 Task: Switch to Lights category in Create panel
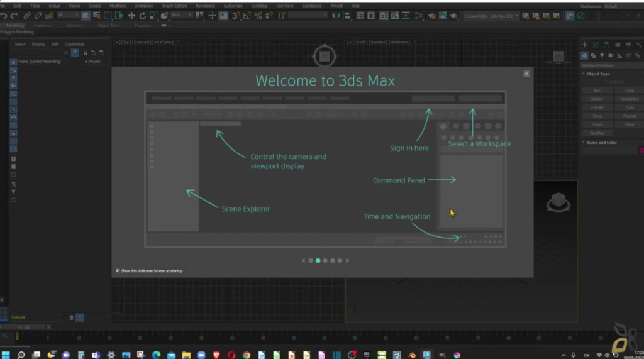602,55
